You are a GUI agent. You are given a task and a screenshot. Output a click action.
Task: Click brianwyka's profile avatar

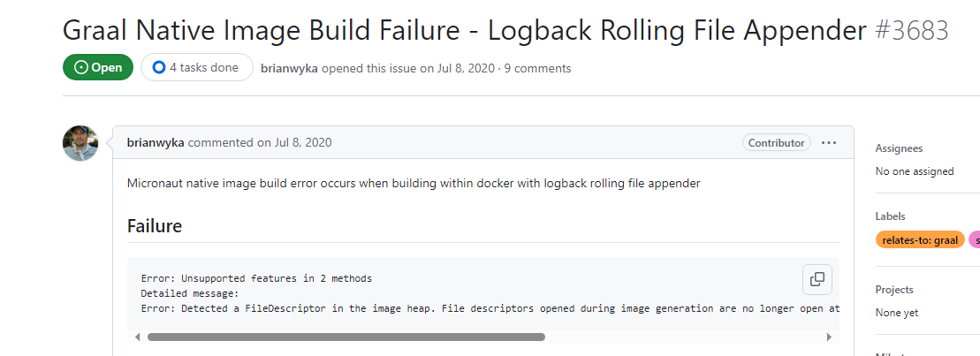pyautogui.click(x=80, y=143)
